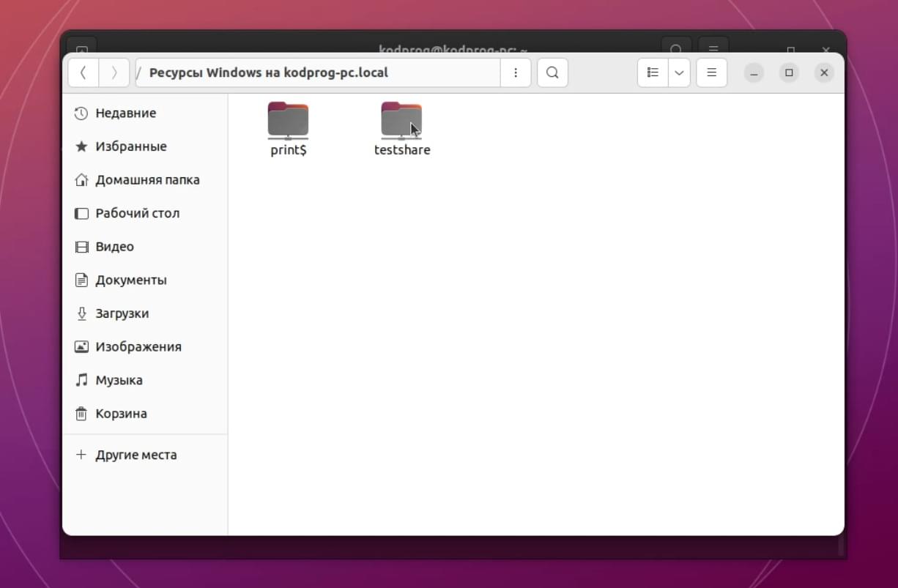Select the testshare network share folder
The width and height of the screenshot is (898, 588).
[402, 129]
